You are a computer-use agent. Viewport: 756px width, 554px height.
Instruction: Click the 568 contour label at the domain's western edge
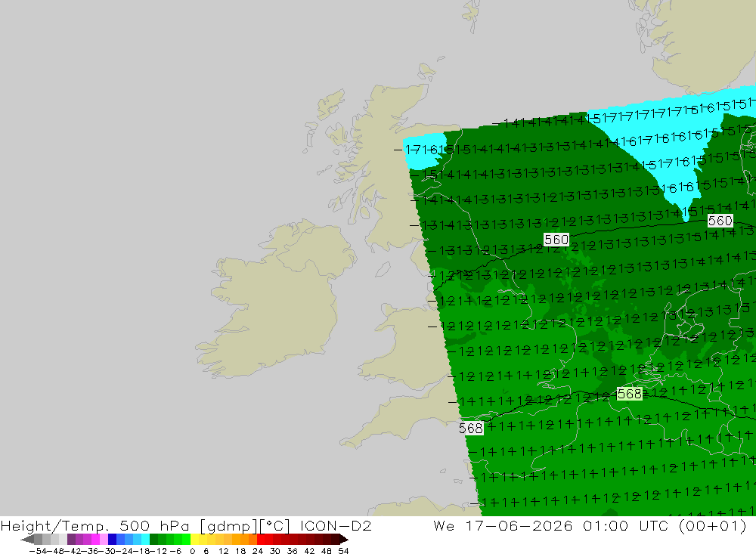click(470, 428)
